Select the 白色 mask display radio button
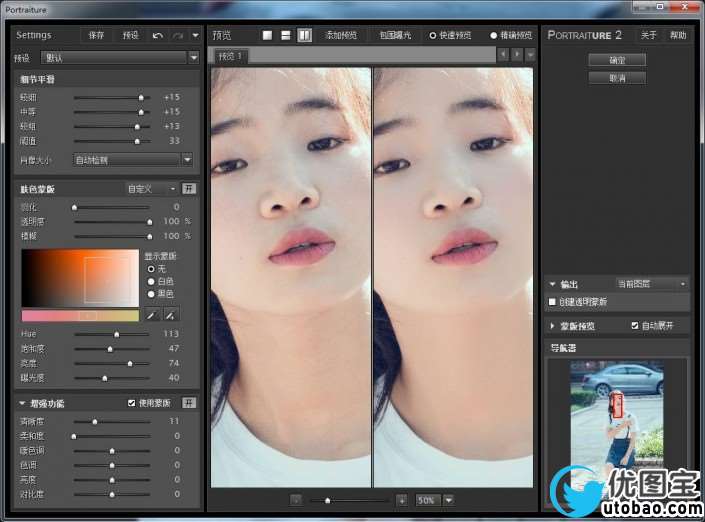The height and width of the screenshot is (522, 705). pyautogui.click(x=152, y=281)
